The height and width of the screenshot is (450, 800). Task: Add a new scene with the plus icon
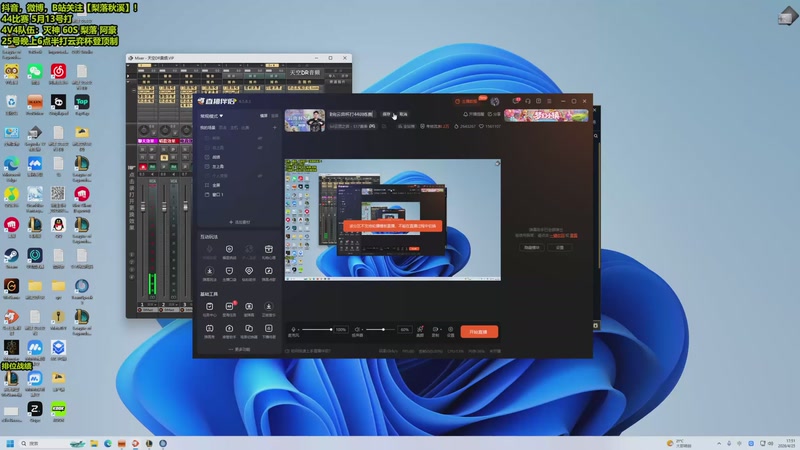274,128
